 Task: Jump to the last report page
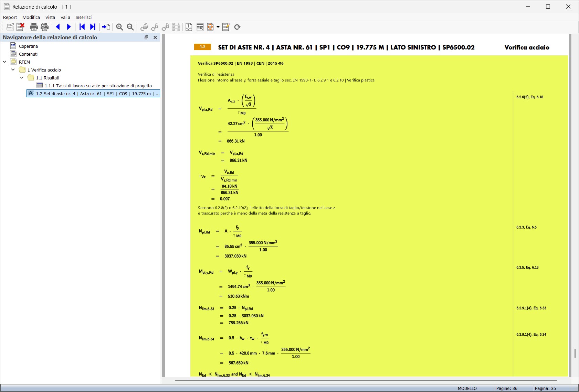point(93,27)
